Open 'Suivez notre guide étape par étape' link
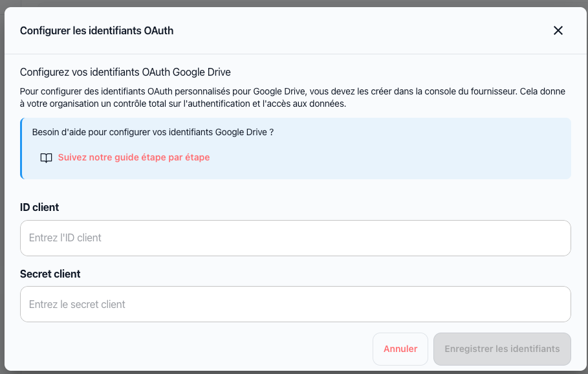Viewport: 588px width, 374px height. pyautogui.click(x=133, y=157)
